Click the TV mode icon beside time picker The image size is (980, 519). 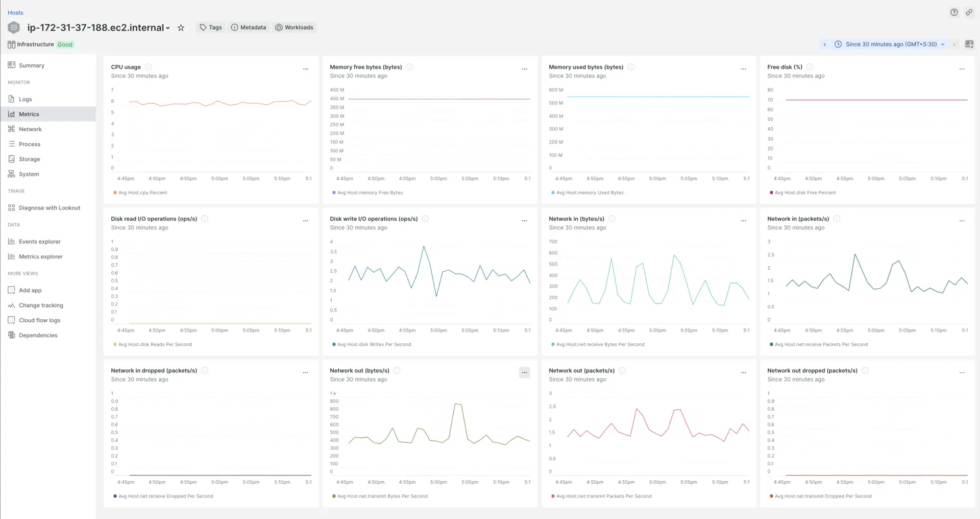pos(969,44)
